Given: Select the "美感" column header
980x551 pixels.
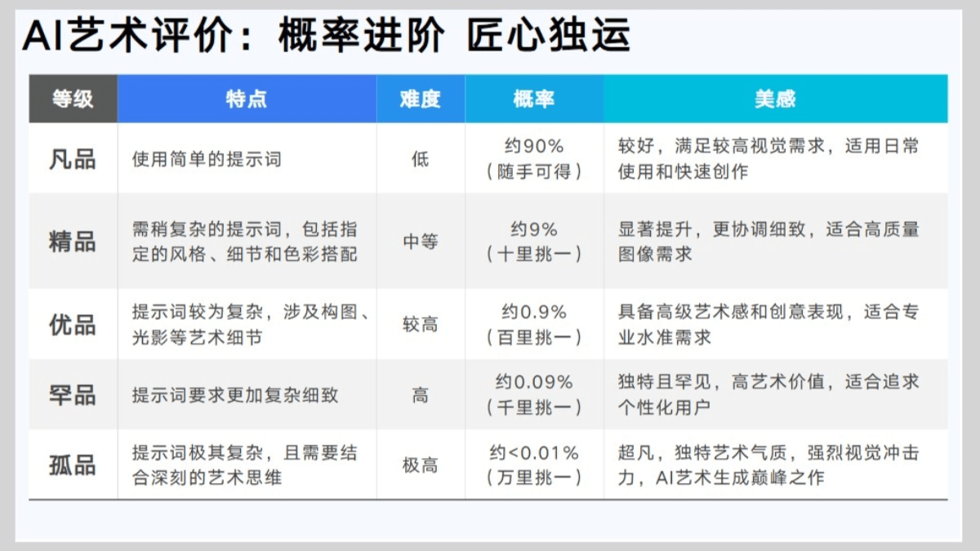Looking at the screenshot, I should (x=775, y=99).
